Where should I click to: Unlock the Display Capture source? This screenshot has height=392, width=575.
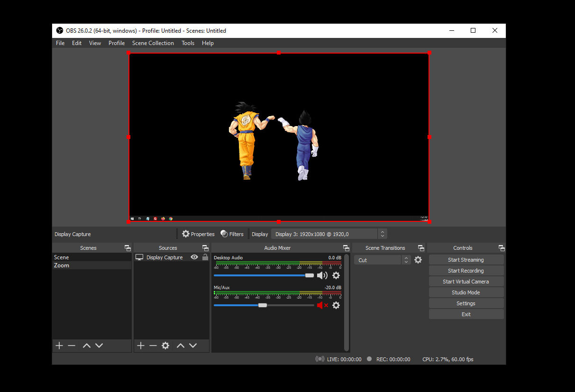[x=205, y=257]
